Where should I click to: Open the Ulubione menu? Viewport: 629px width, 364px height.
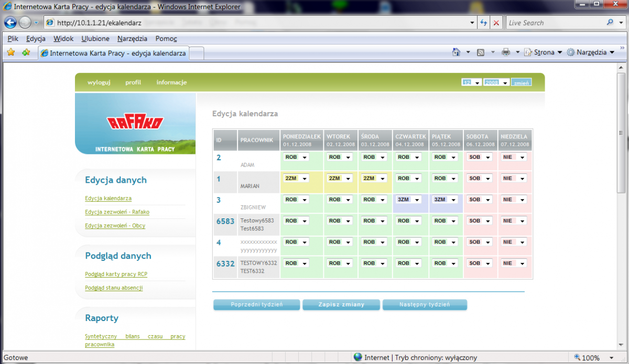pyautogui.click(x=95, y=39)
